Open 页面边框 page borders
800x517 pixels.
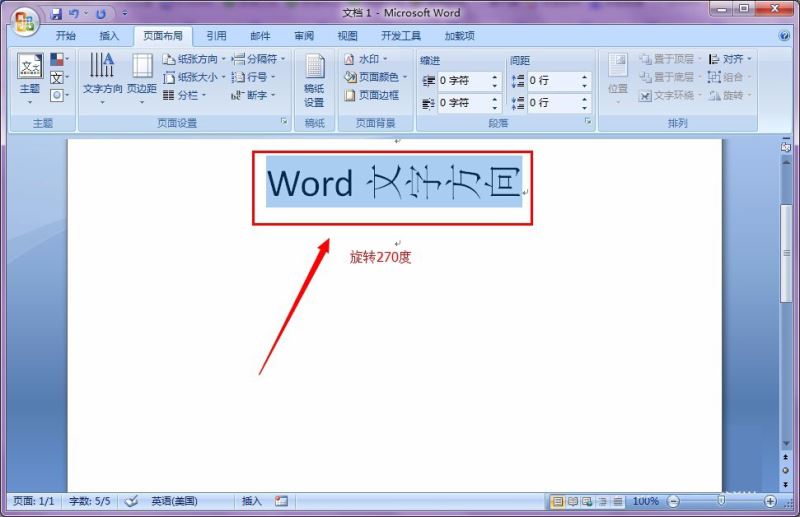pos(371,95)
